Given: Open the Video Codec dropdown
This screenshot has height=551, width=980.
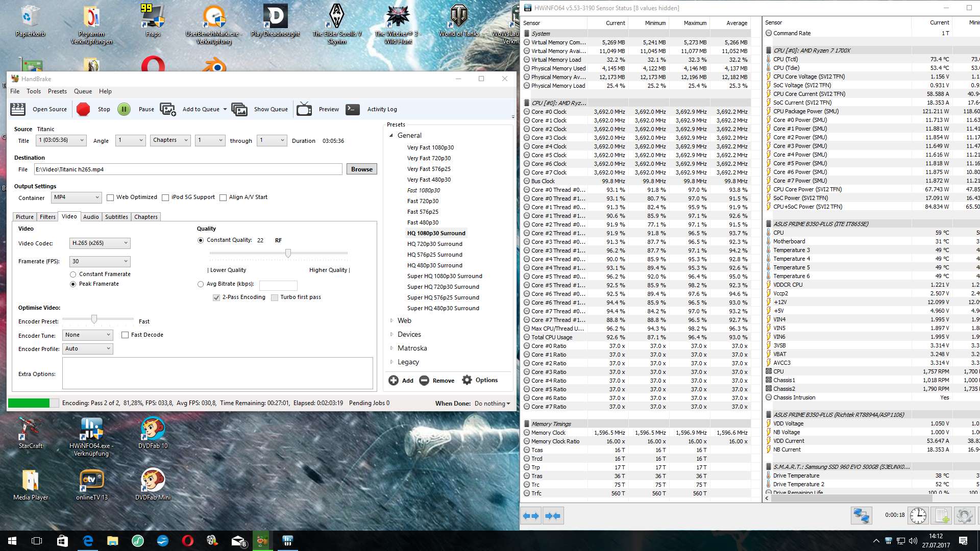Looking at the screenshot, I should (x=100, y=243).
